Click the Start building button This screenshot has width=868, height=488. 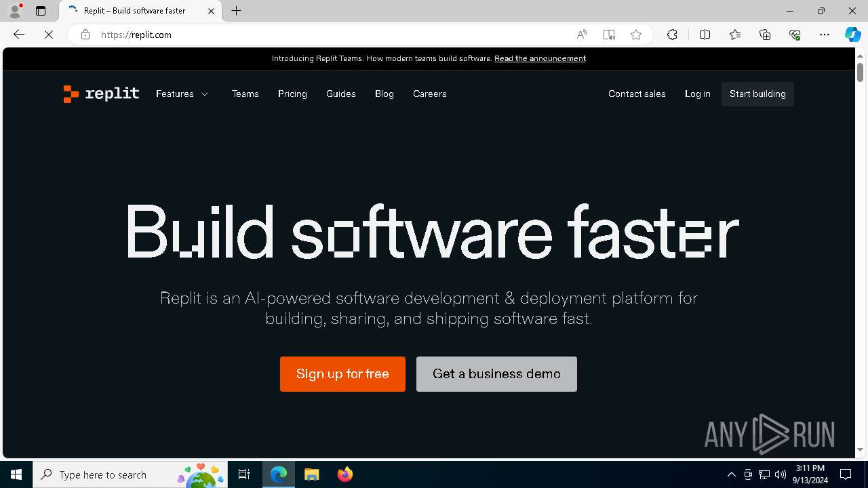[757, 94]
